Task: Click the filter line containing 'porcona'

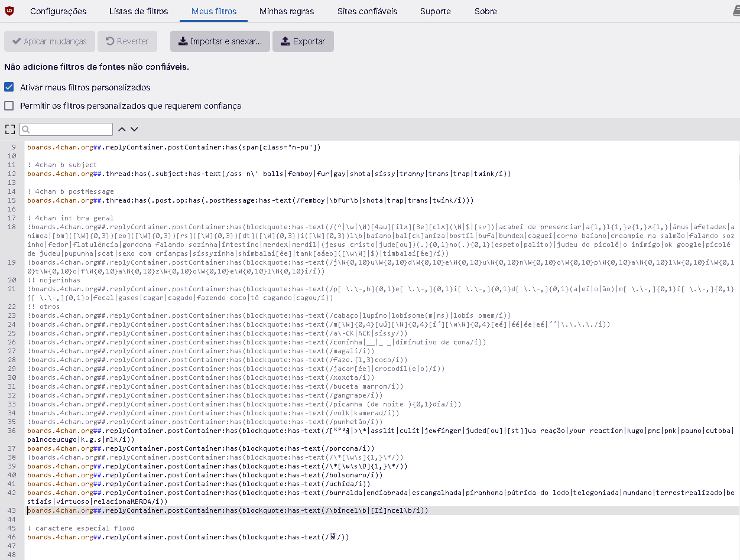Action: point(200,448)
